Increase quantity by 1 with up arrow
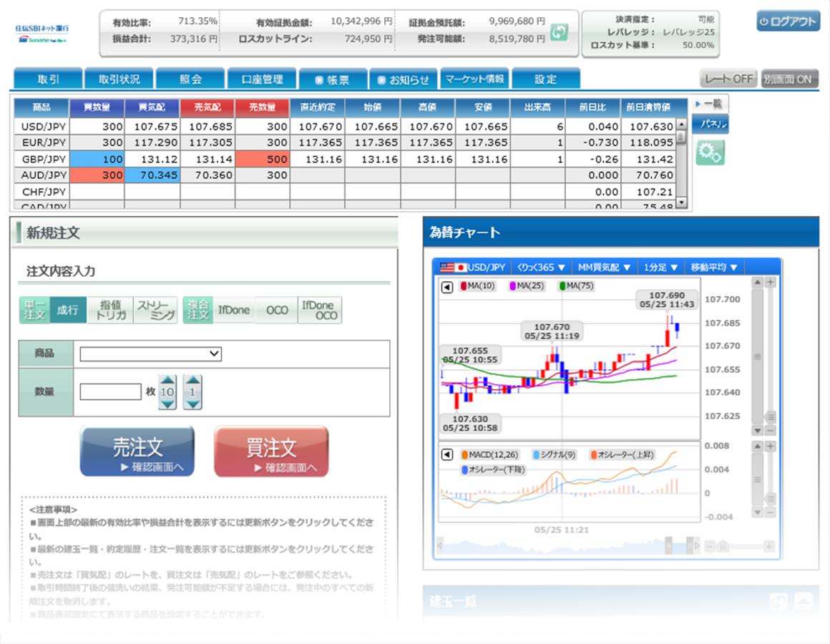 (x=192, y=379)
